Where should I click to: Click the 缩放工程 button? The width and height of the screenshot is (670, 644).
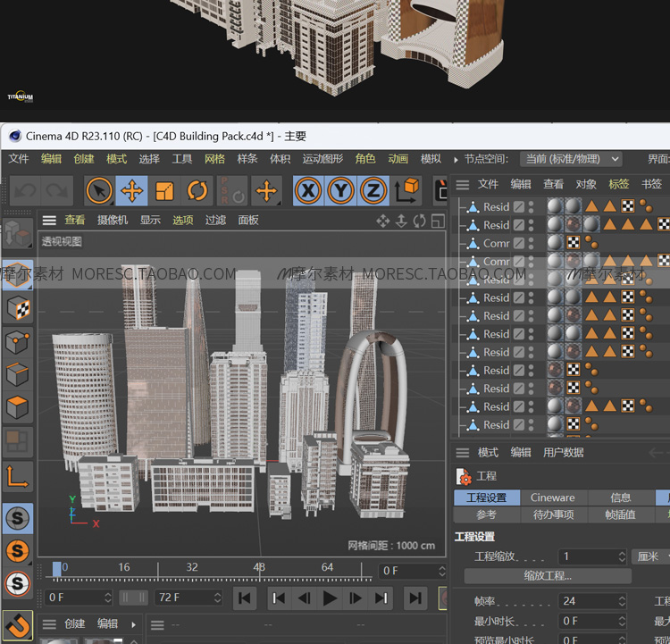[x=548, y=576]
